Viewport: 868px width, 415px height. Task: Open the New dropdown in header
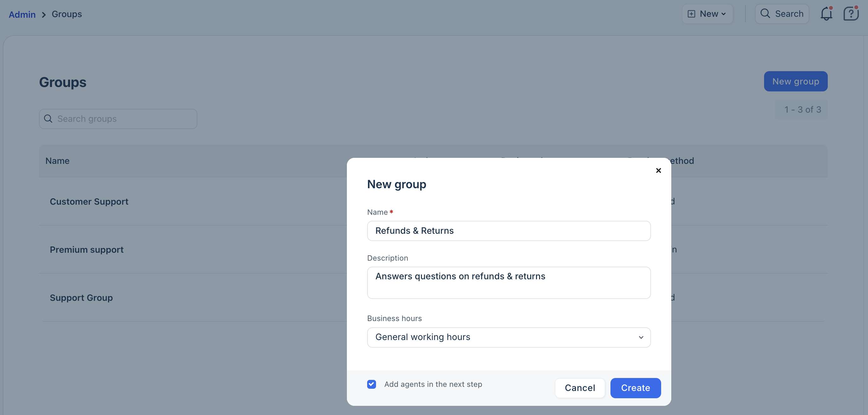click(707, 14)
